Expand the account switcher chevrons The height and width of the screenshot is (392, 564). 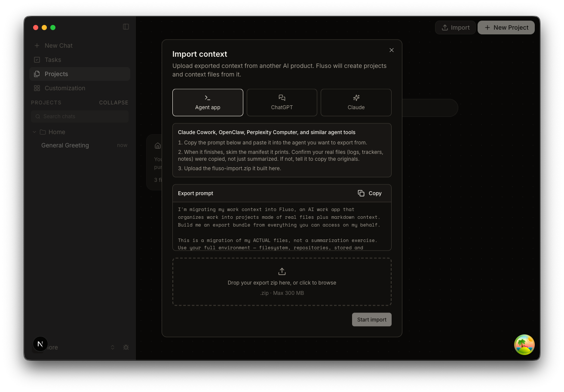tap(113, 347)
